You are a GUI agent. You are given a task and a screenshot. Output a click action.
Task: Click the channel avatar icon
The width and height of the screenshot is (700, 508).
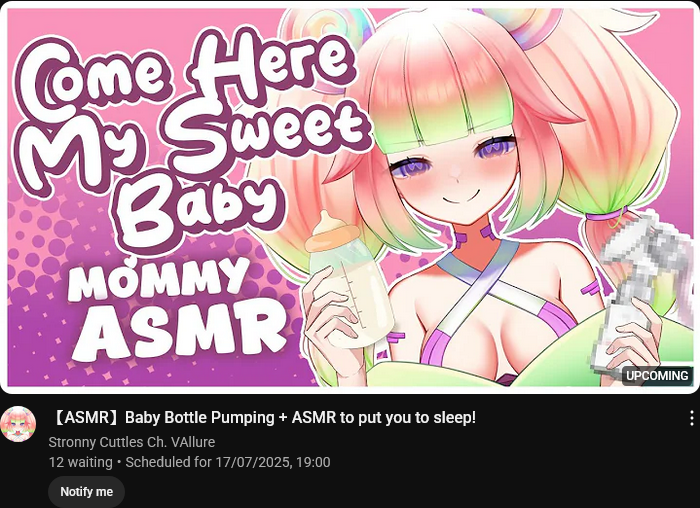point(18,424)
